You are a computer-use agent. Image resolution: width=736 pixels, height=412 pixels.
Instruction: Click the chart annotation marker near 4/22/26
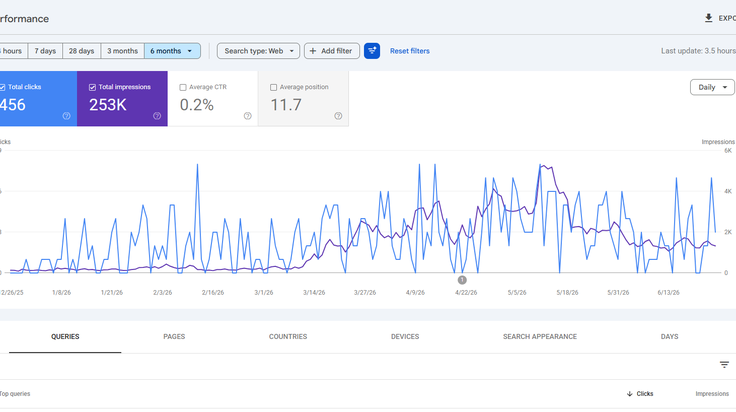(x=462, y=280)
